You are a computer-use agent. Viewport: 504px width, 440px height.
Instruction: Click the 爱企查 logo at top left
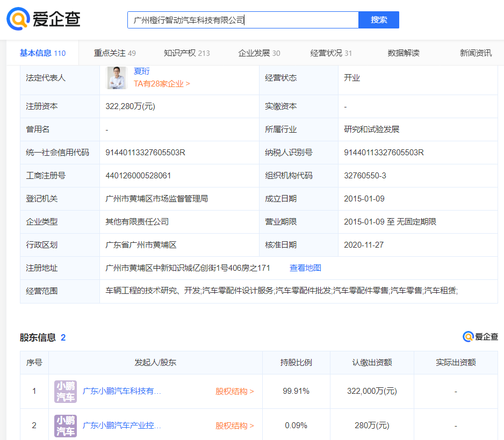pyautogui.click(x=44, y=19)
